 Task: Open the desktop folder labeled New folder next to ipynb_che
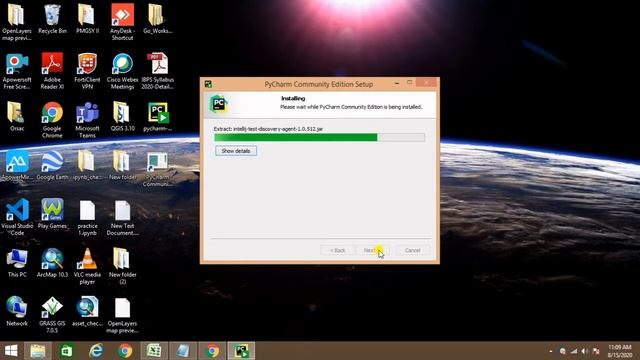tap(122, 165)
